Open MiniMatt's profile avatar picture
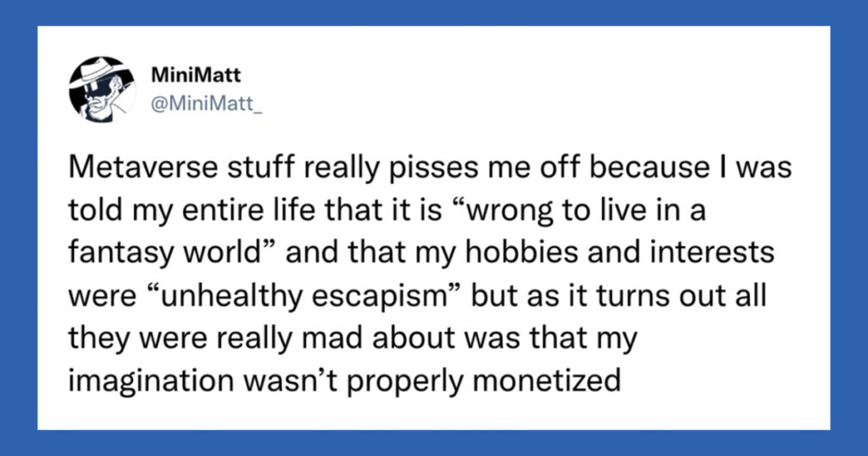The height and width of the screenshot is (456, 868). pyautogui.click(x=102, y=88)
